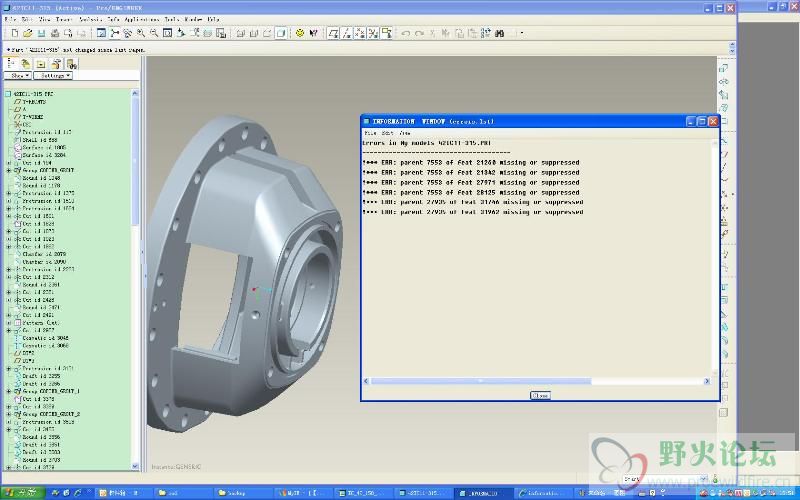Image resolution: width=800 pixels, height=500 pixels.
Task: Open Edit menu in Information Window
Action: [388, 133]
